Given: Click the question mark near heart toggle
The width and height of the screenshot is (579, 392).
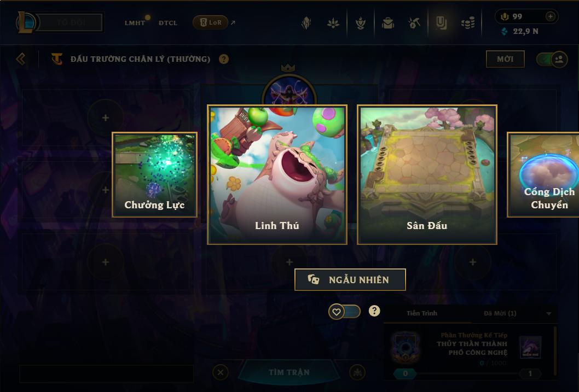Looking at the screenshot, I should click(374, 311).
